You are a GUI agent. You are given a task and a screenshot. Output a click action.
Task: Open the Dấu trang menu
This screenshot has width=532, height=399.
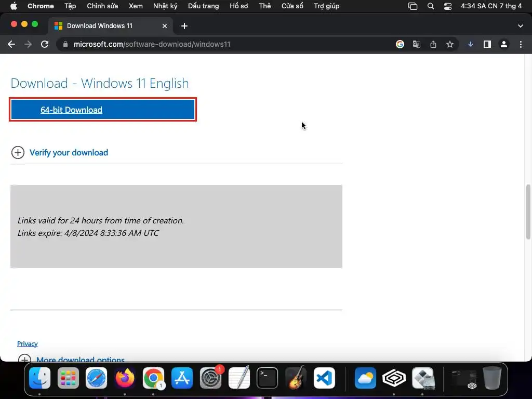point(204,6)
